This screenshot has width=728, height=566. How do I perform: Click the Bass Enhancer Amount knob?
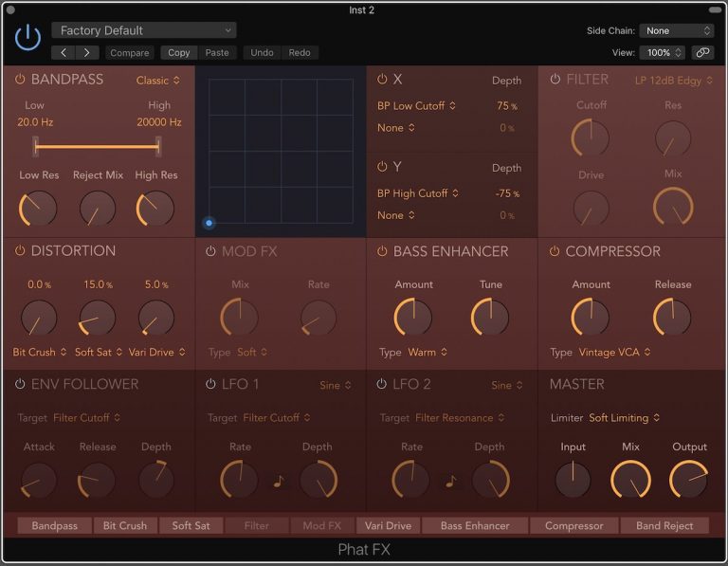click(412, 317)
